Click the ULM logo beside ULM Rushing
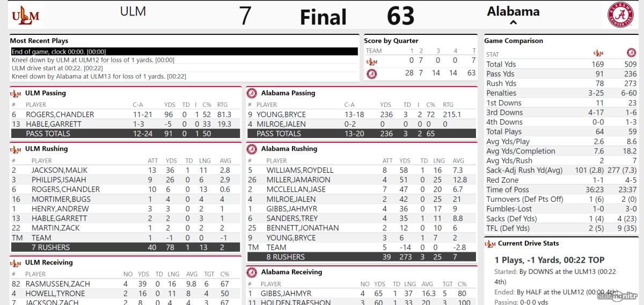 coord(16,149)
